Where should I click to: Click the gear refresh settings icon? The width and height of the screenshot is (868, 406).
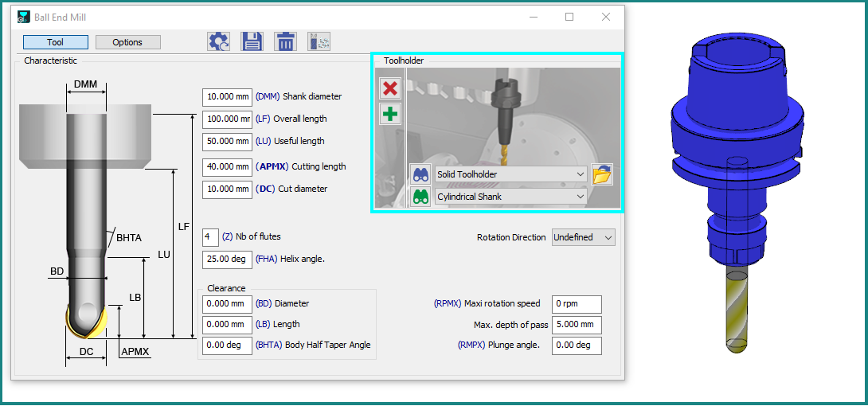click(x=218, y=42)
